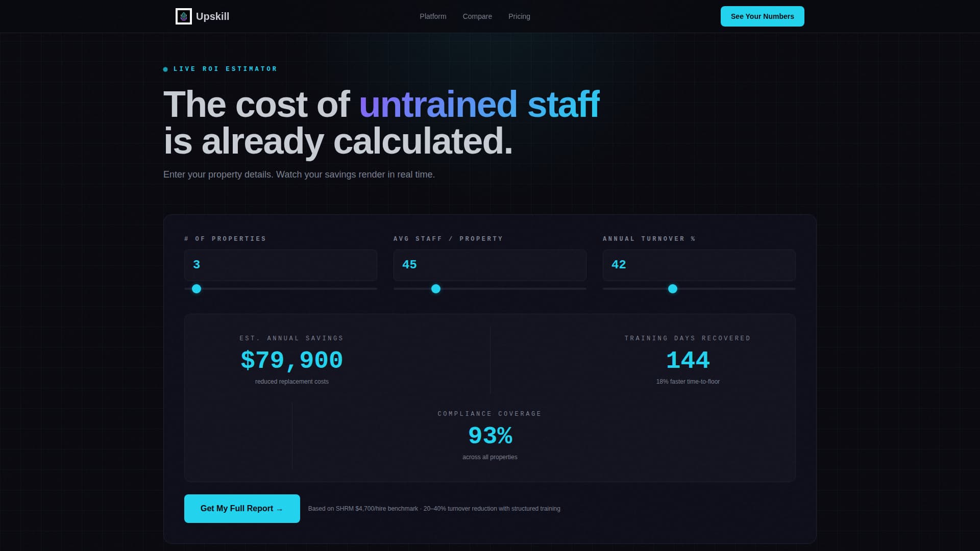Focus the Annual Turnover % input field
This screenshot has height=551, width=980.
[x=699, y=265]
